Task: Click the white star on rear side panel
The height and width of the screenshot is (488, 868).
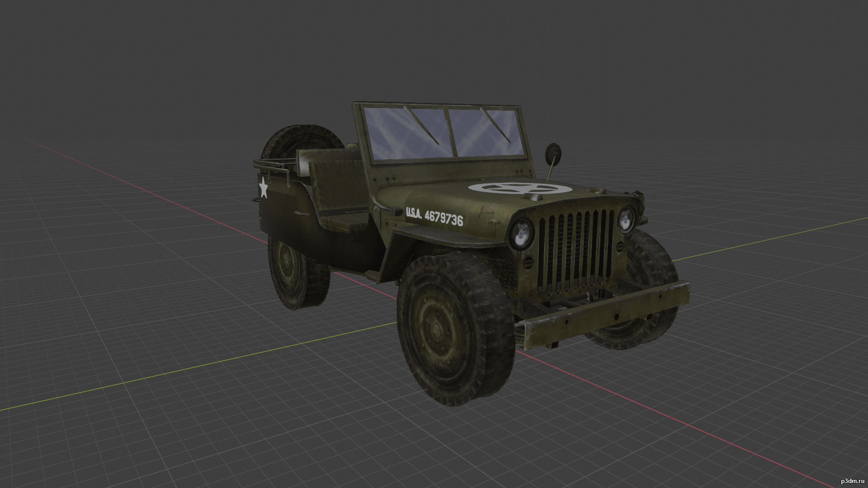Action: pyautogui.click(x=263, y=188)
